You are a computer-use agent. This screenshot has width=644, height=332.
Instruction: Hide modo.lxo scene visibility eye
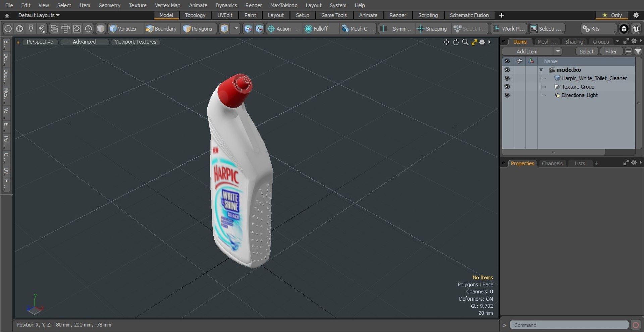[x=507, y=70]
